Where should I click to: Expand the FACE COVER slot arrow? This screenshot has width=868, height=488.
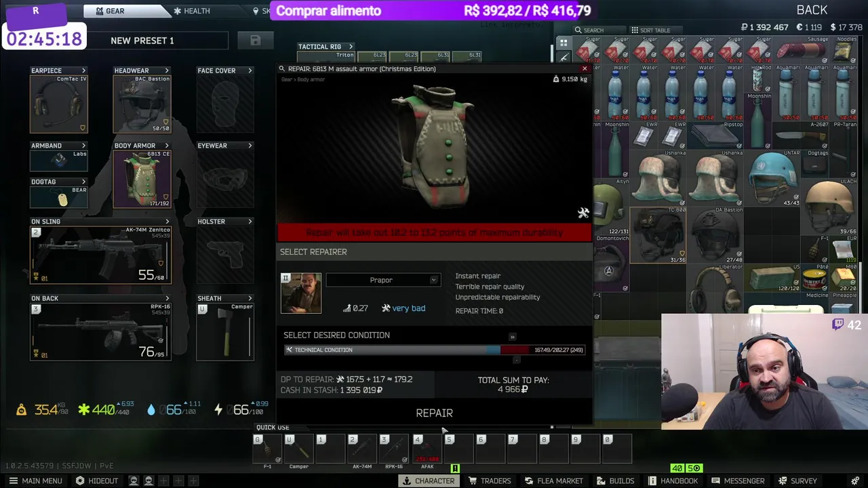[250, 70]
